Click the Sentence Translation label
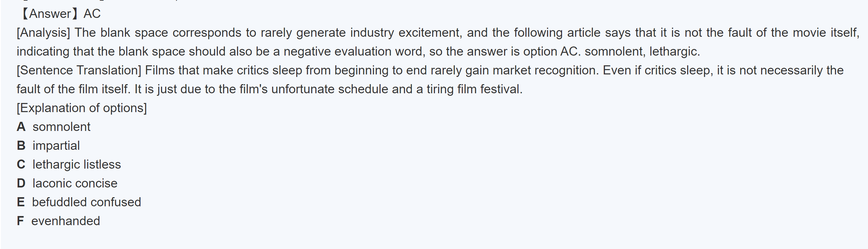Screen dimensions: 868x249 tap(79, 70)
